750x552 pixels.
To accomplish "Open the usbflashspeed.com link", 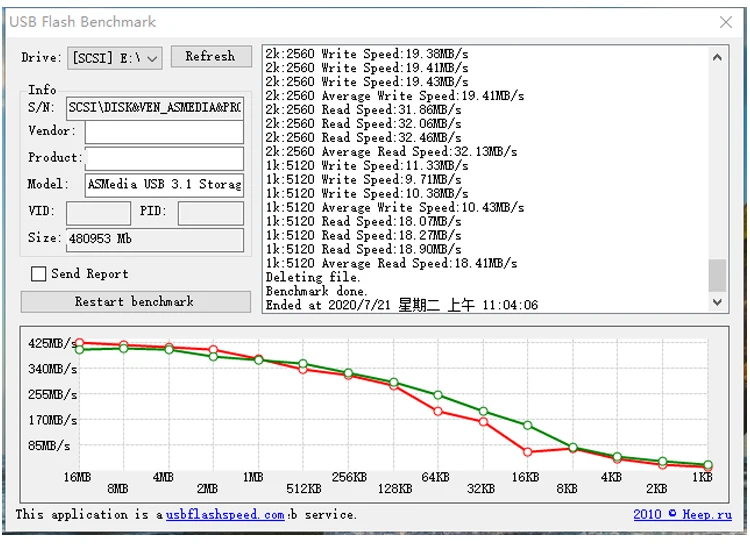I will point(225,515).
